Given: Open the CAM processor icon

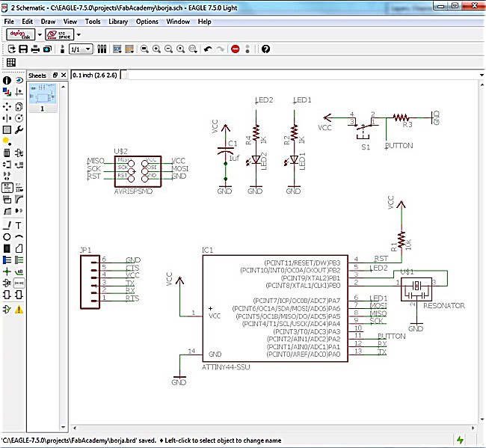Looking at the screenshot, I should pos(47,49).
